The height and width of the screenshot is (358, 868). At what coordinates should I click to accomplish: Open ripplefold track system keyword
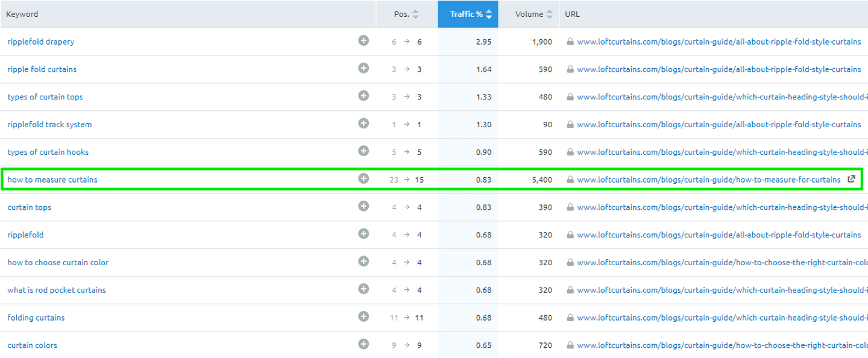pos(49,125)
